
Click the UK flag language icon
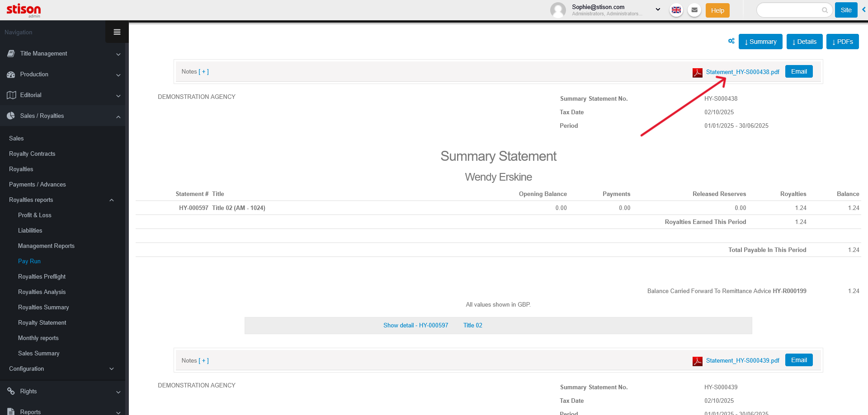tap(676, 10)
